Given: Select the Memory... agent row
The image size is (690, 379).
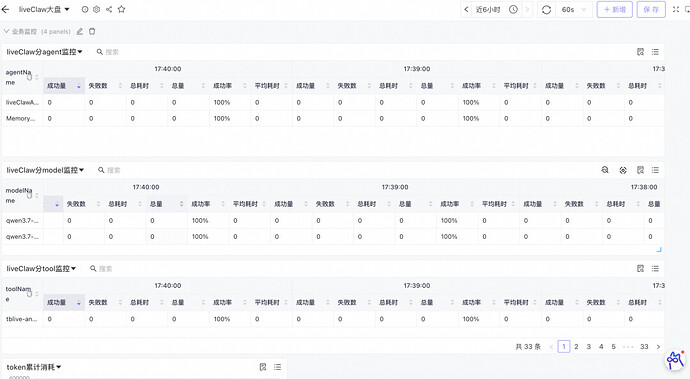Looking at the screenshot, I should pyautogui.click(x=333, y=118).
